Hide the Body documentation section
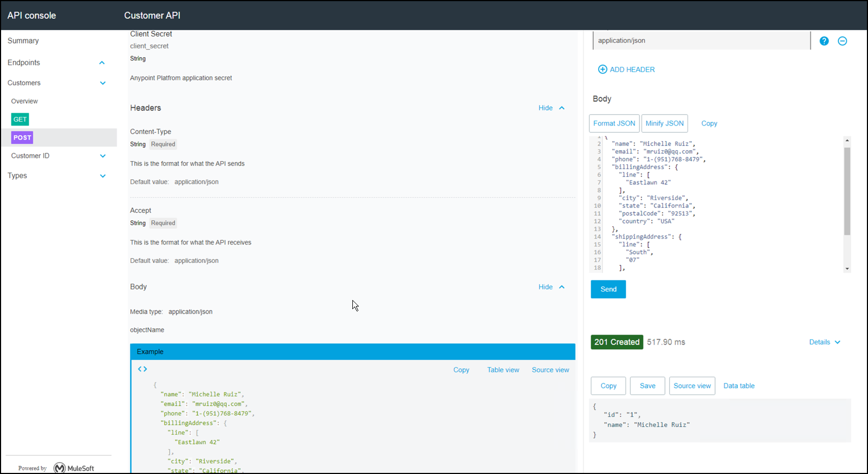868x474 pixels. (552, 287)
